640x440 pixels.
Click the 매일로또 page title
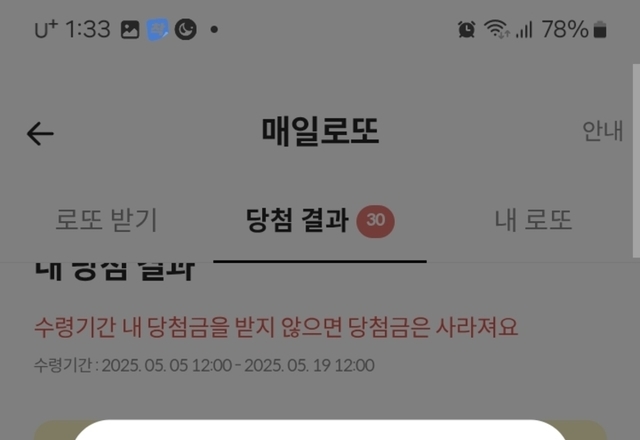tap(320, 131)
